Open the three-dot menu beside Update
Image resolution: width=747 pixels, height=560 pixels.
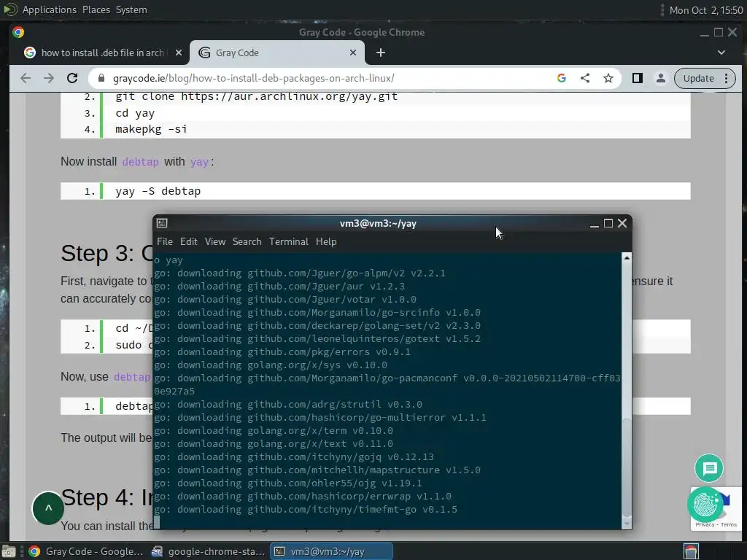coord(726,78)
